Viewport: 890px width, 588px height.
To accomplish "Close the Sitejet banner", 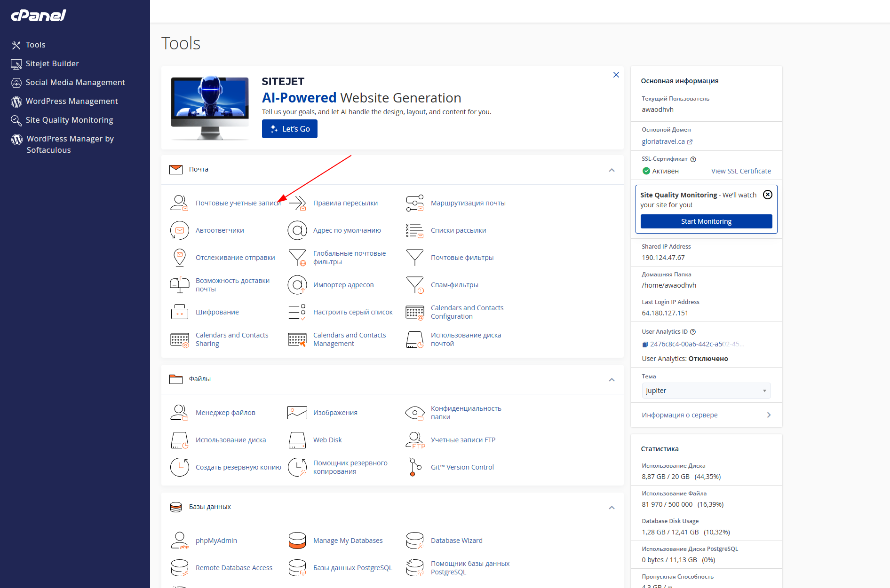I will pyautogui.click(x=616, y=75).
